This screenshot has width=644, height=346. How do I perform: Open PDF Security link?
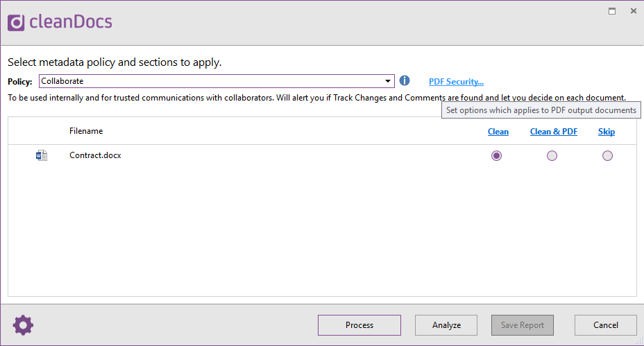(457, 82)
